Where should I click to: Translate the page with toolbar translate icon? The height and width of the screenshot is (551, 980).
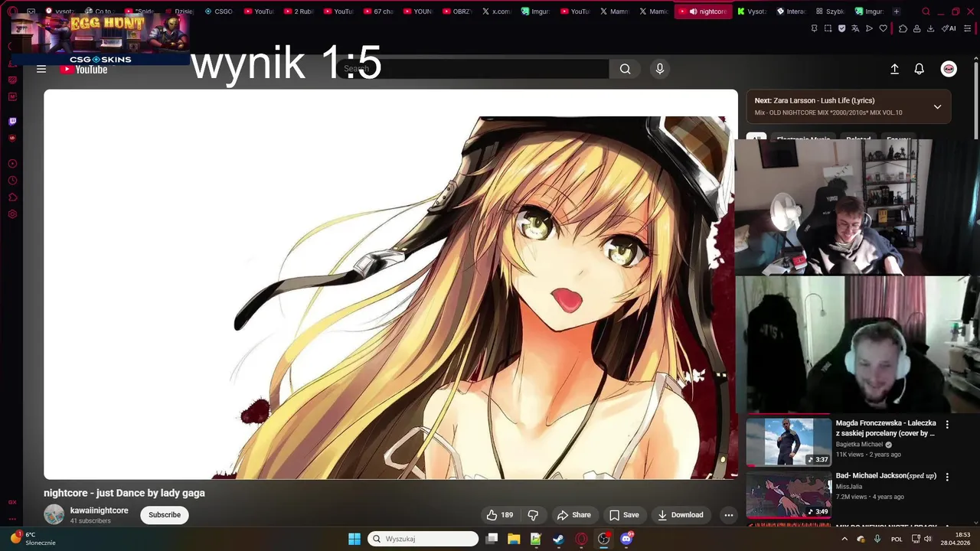855,28
